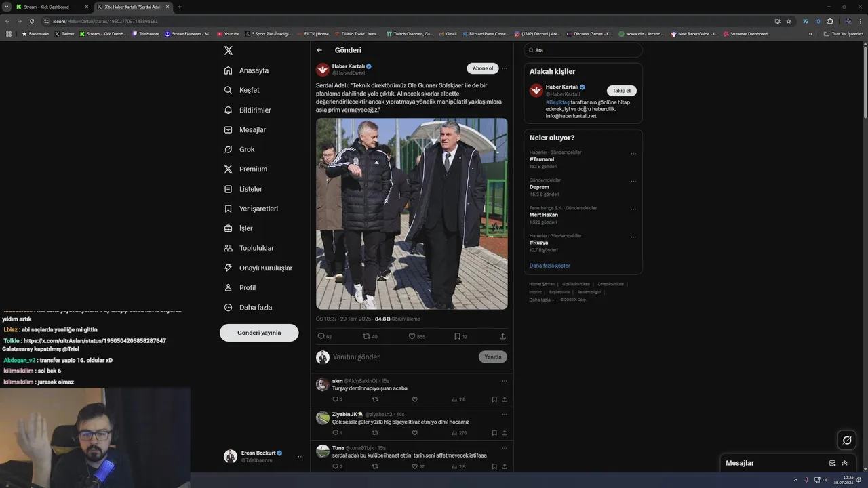Bookmark the post with 12 saves
Screen dimensions: 868x488
(x=460, y=336)
